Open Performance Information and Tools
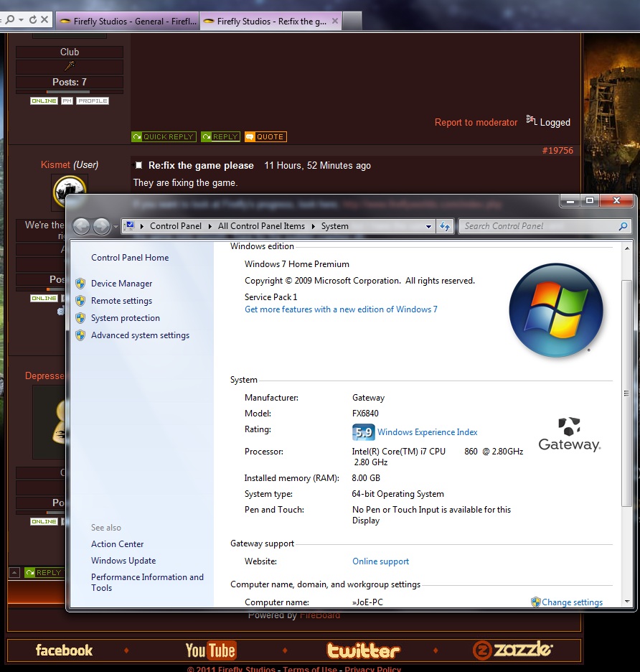 [x=147, y=582]
